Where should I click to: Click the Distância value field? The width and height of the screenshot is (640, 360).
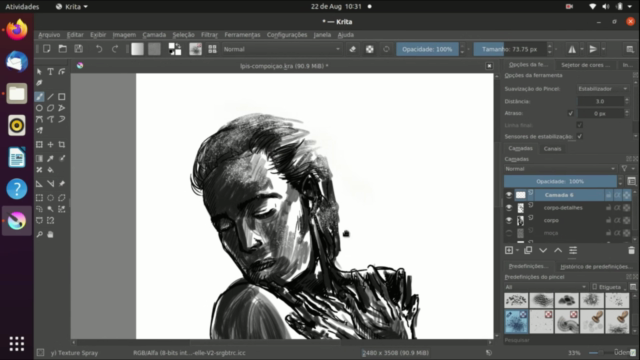600,101
